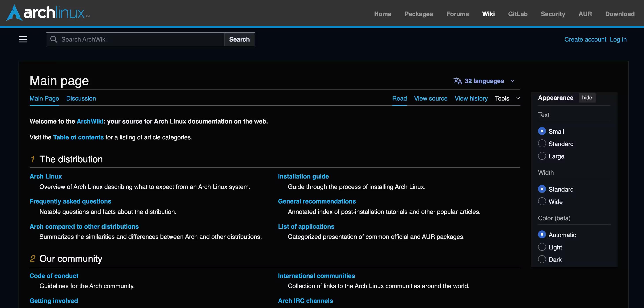Click the Log in link
The width and height of the screenshot is (644, 308).
point(618,39)
